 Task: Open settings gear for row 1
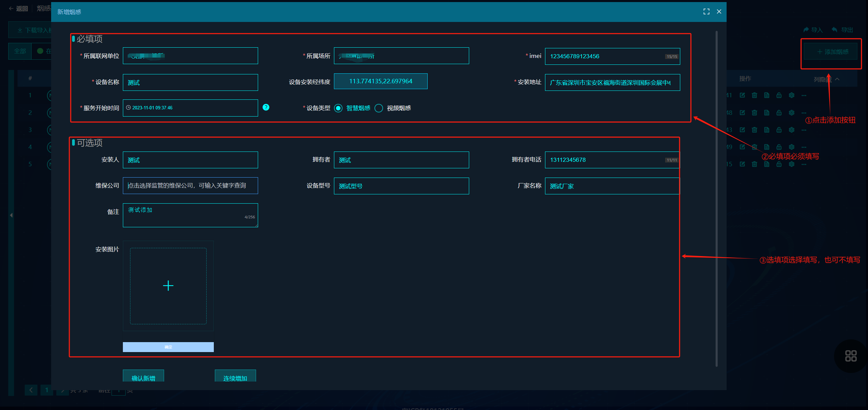791,95
